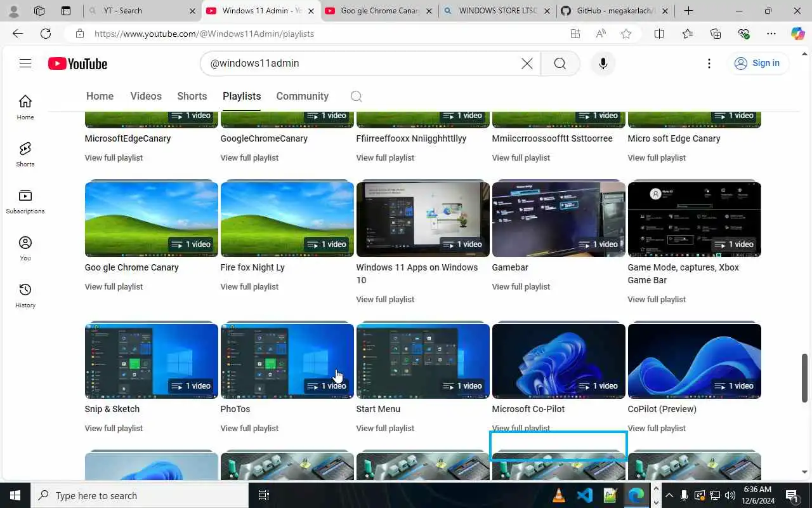Open the channel Community tab
This screenshot has width=812, height=508.
click(302, 97)
